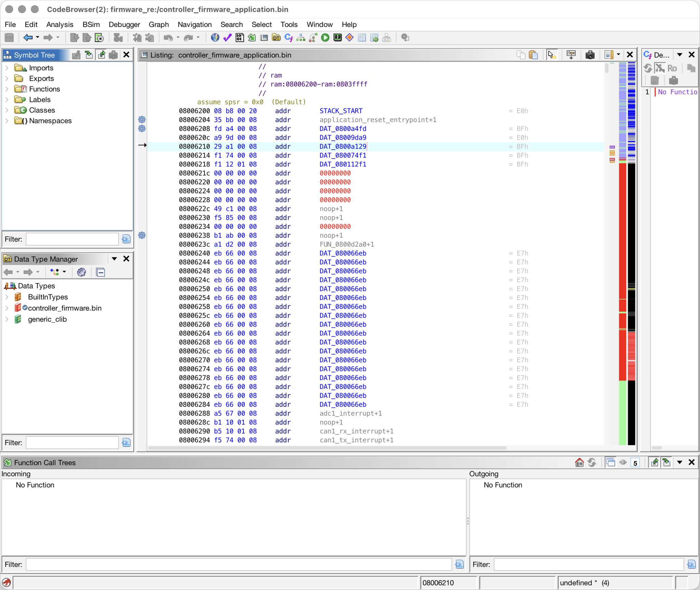Open the Analysis menu
Viewport: 700px width, 590px height.
(59, 25)
